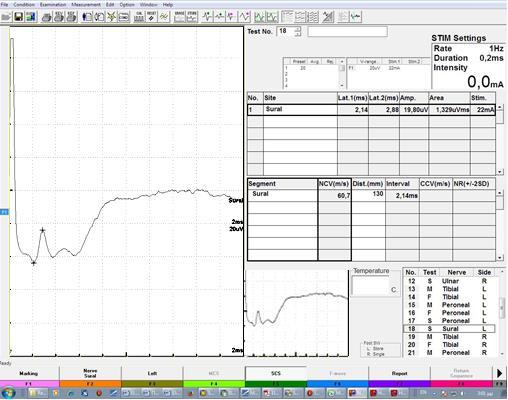Click the CMD toolbar icon
Screen dimensions: 508x400
tap(124, 17)
